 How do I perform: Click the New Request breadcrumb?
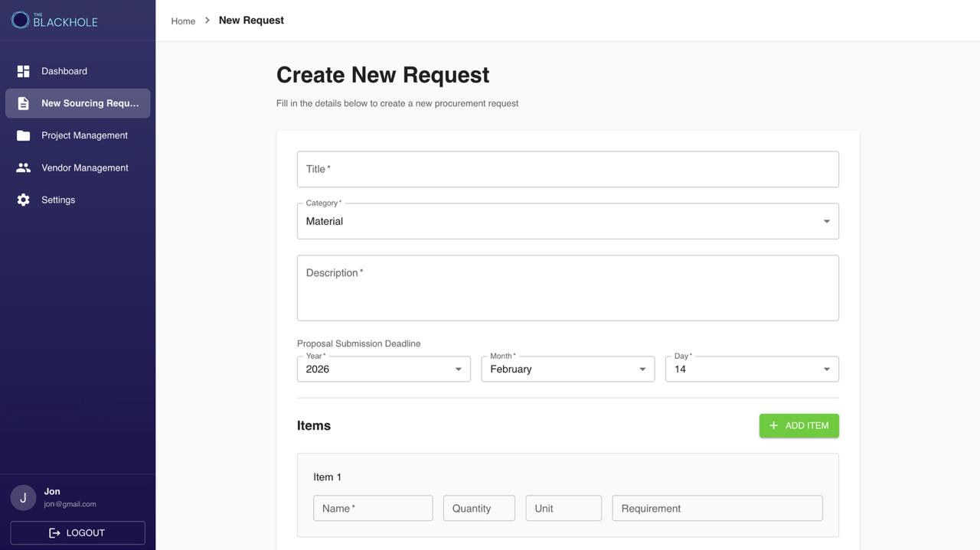click(251, 21)
